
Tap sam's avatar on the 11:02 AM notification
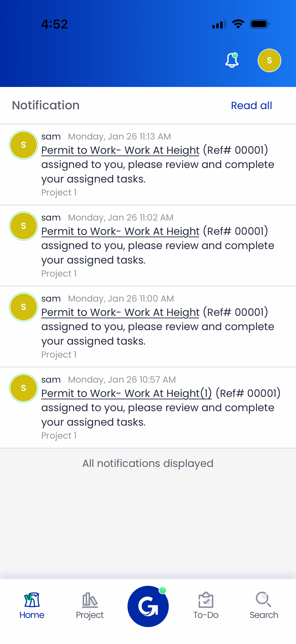[24, 226]
